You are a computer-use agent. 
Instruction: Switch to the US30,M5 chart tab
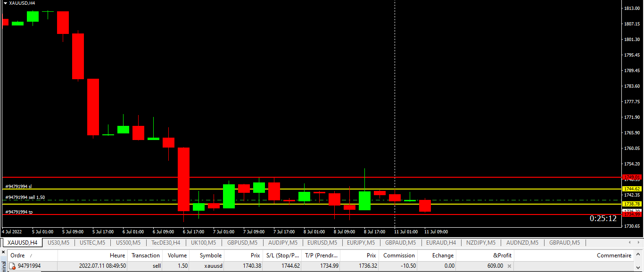click(58, 243)
